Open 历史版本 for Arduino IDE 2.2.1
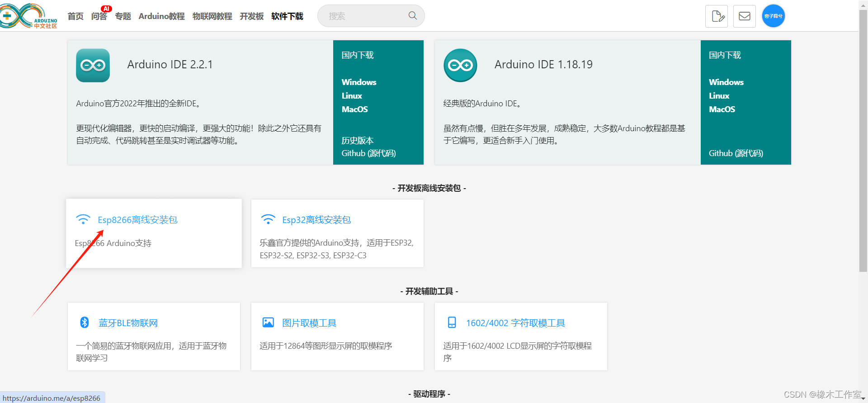 click(358, 141)
